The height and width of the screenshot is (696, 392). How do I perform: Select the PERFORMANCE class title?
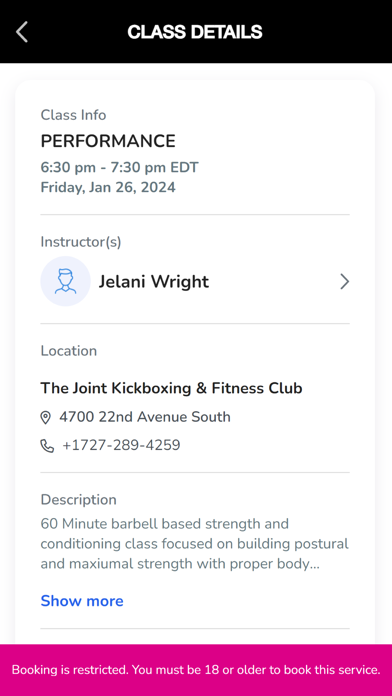pyautogui.click(x=108, y=141)
